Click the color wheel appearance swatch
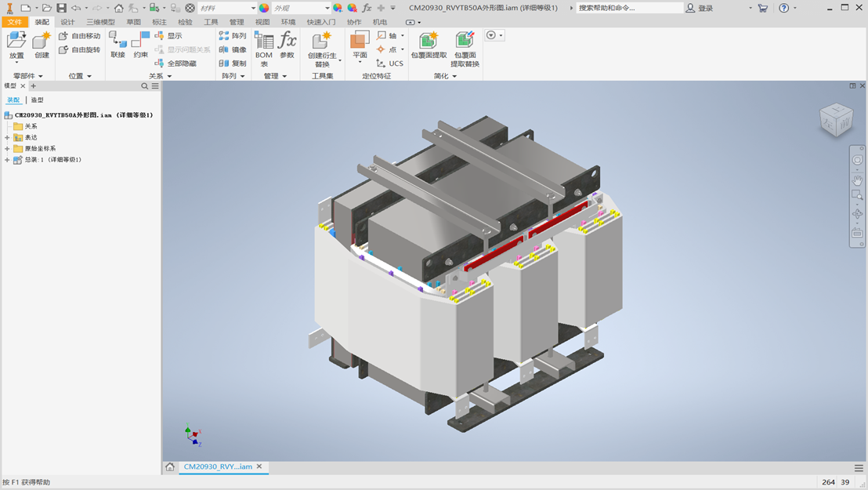Screen dimensions: 868x490 click(264, 8)
